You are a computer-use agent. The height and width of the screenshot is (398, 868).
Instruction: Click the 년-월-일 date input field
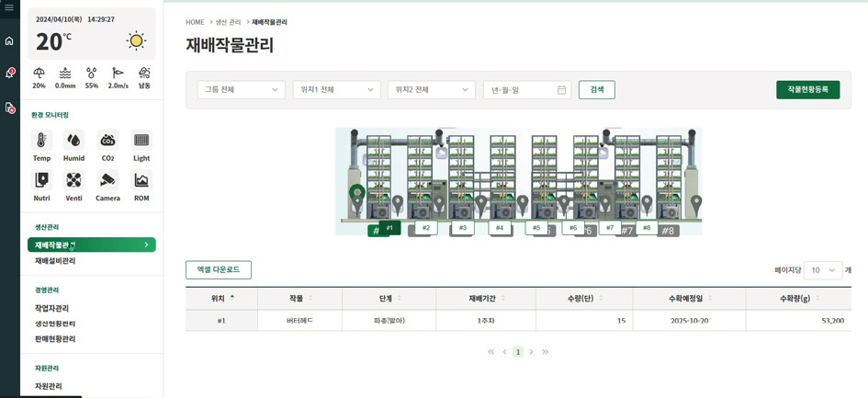(x=526, y=90)
